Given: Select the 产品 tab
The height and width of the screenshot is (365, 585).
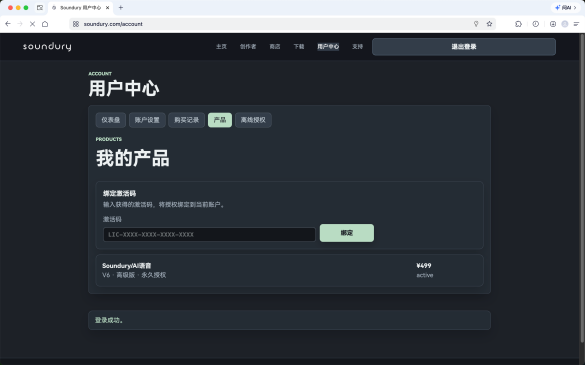Looking at the screenshot, I should click(220, 120).
